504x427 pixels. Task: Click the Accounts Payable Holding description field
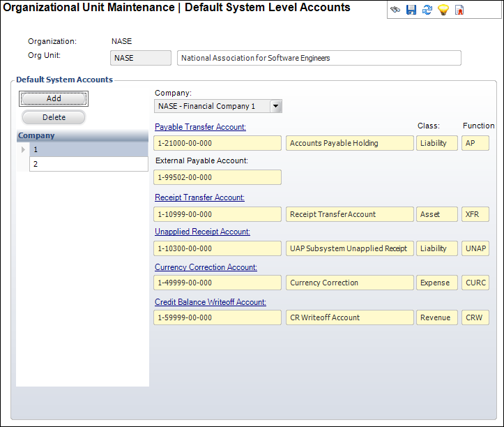tap(349, 143)
